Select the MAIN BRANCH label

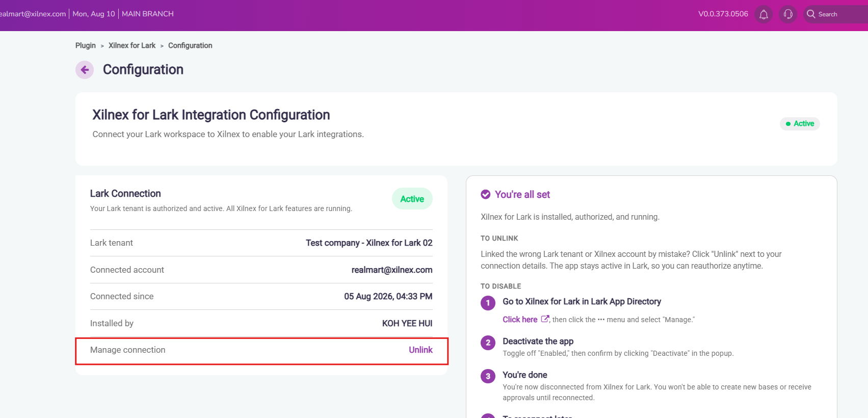(x=148, y=14)
